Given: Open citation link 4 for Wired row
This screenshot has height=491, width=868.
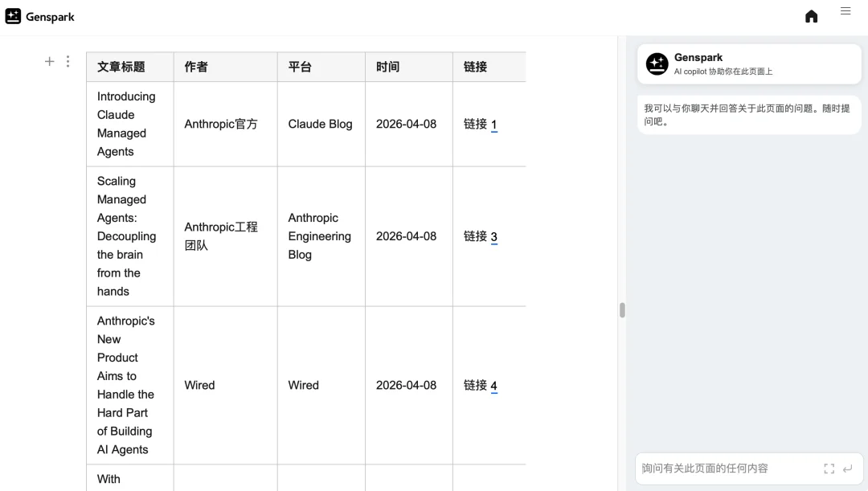Looking at the screenshot, I should coord(493,386).
